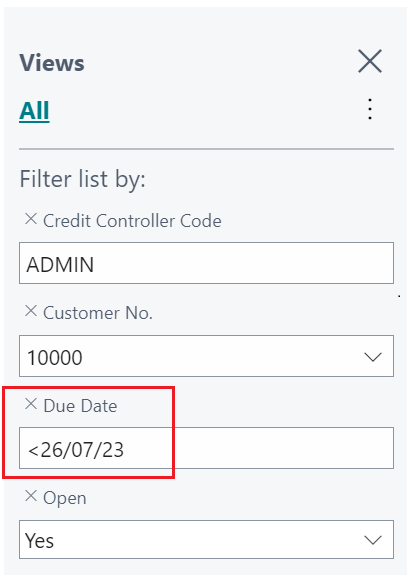
Task: Click the Views pane heading
Action: click(x=52, y=63)
